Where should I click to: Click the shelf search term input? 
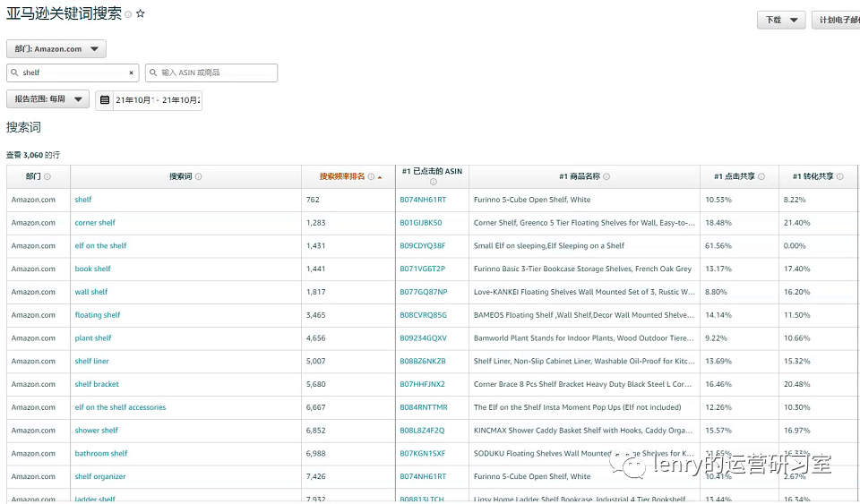[x=73, y=73]
